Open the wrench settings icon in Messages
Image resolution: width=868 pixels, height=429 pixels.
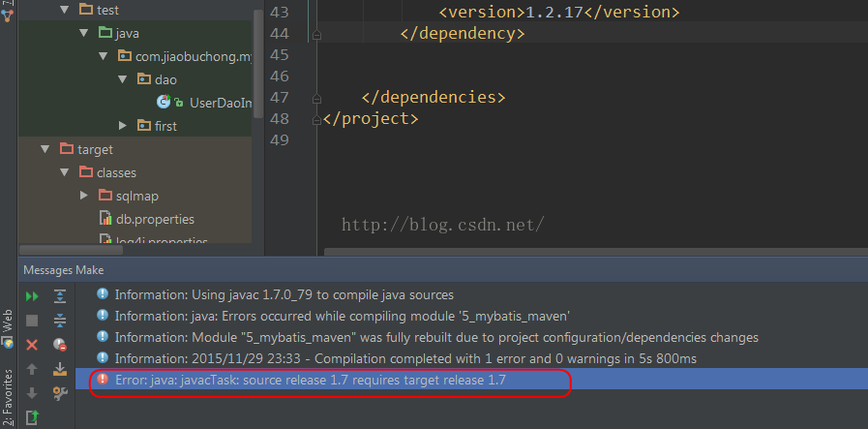[60, 393]
